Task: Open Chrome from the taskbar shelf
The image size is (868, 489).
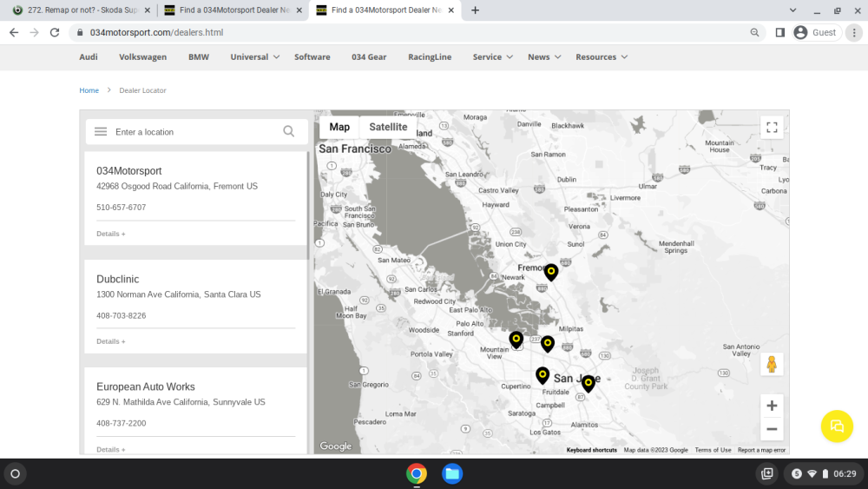Action: (417, 473)
